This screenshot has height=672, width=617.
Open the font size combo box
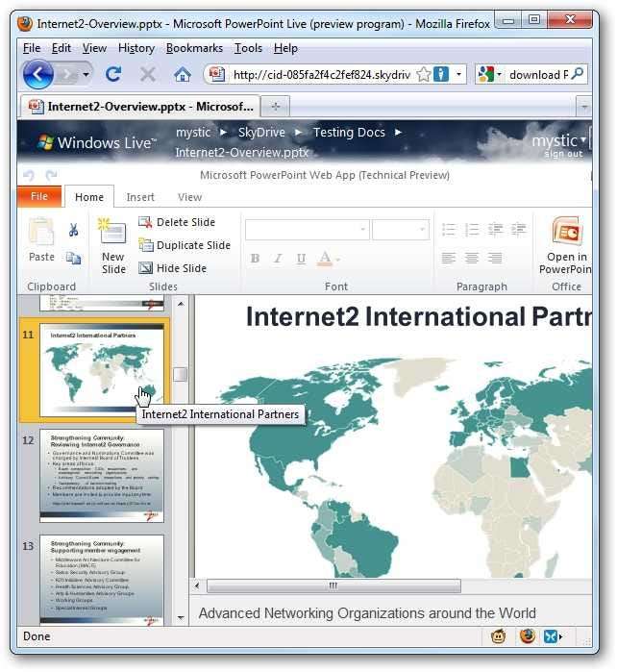pos(401,230)
